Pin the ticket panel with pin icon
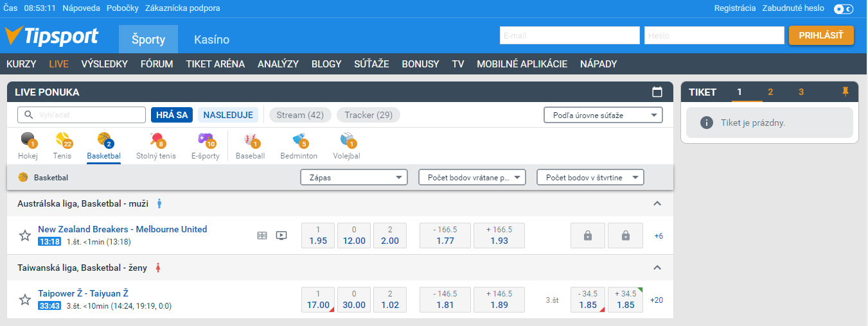 [845, 92]
